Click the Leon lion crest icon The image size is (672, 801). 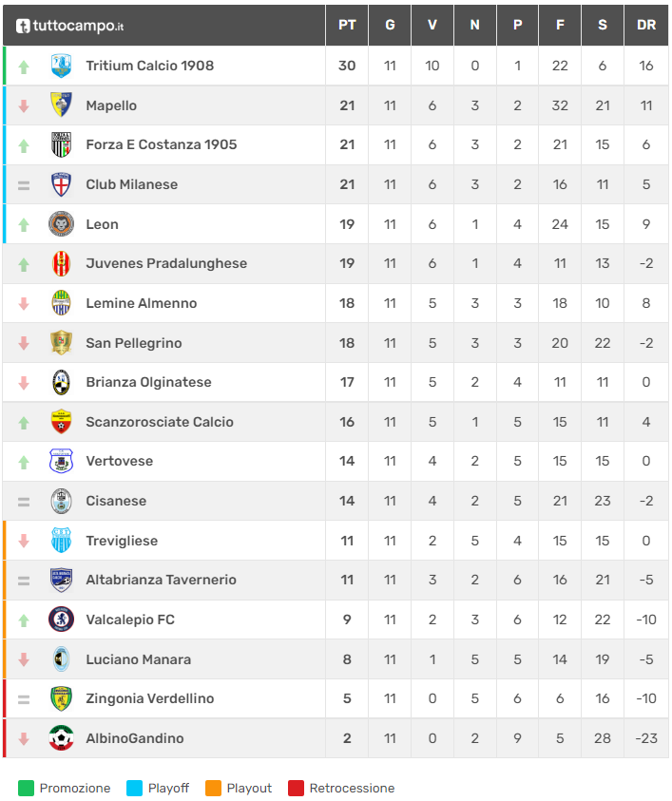pos(61,224)
